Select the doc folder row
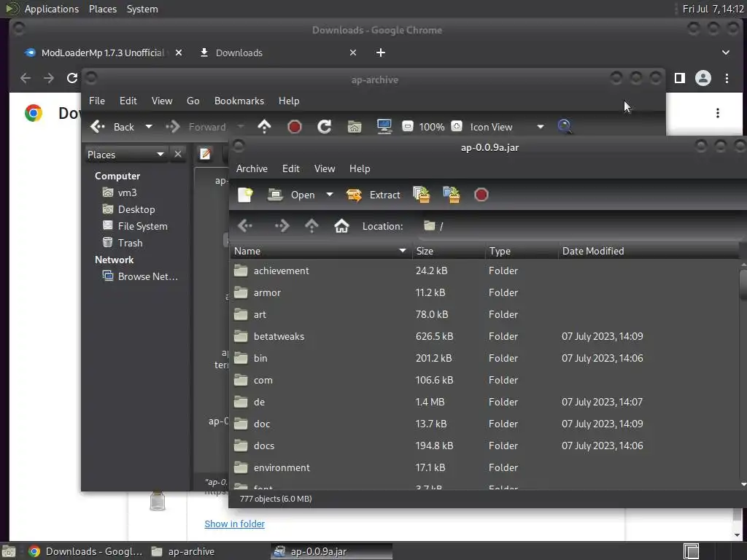Viewport: 747px width, 560px height. (484, 424)
